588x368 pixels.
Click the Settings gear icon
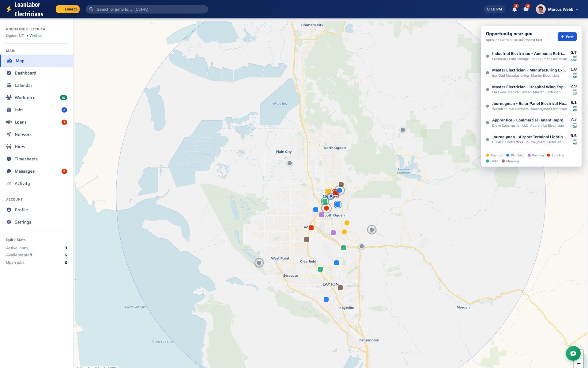(x=9, y=222)
